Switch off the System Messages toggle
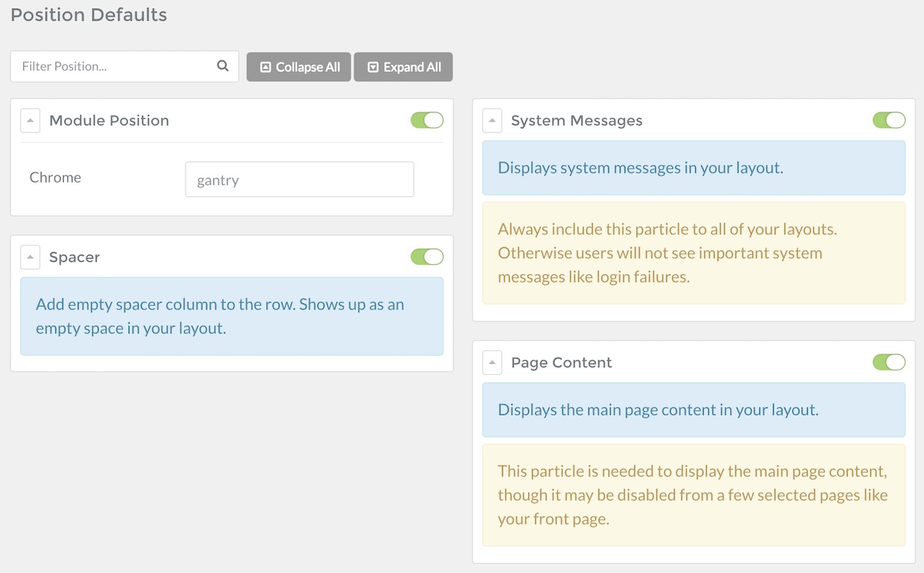This screenshot has width=924, height=573. (889, 120)
